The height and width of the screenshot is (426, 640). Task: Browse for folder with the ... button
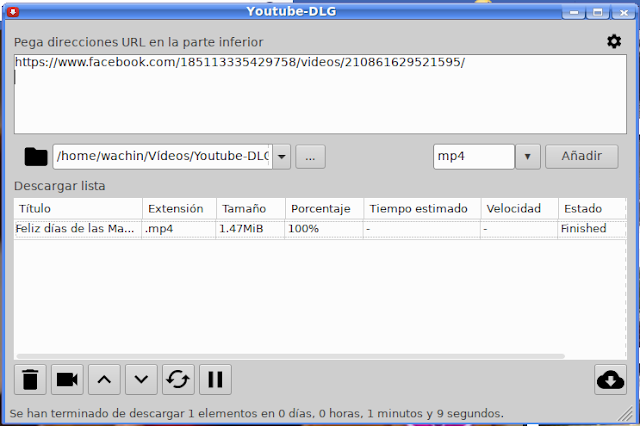(310, 157)
